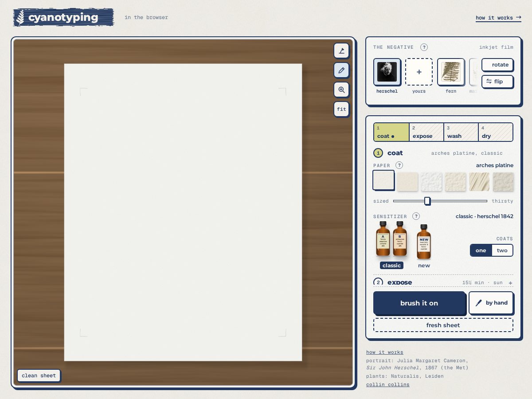Add your own negative with the plus tile
This screenshot has height=399, width=532.
click(419, 72)
